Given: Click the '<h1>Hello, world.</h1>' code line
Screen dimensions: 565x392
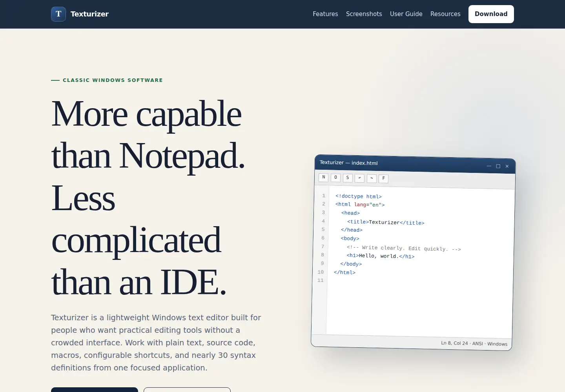Looking at the screenshot, I should click(381, 256).
